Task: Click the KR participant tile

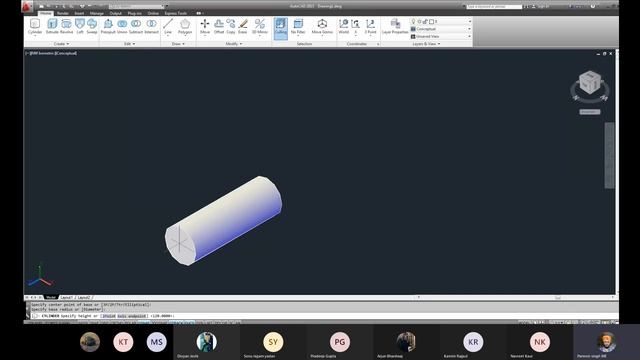Action: pyautogui.click(x=473, y=342)
